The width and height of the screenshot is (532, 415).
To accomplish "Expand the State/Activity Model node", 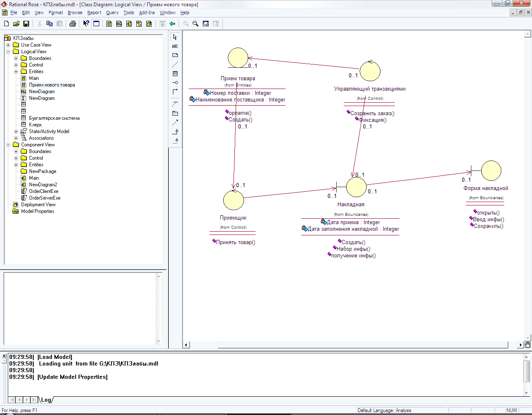I will [16, 131].
